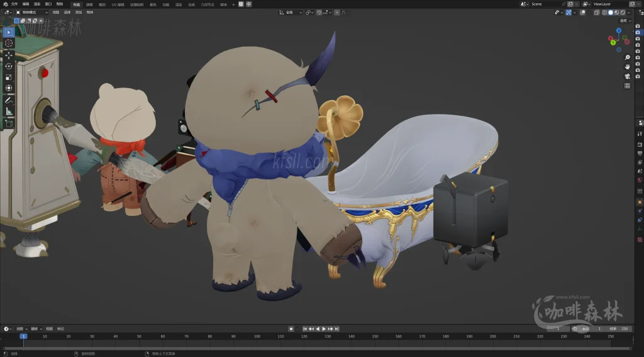Open the 文件 menu

point(14,4)
